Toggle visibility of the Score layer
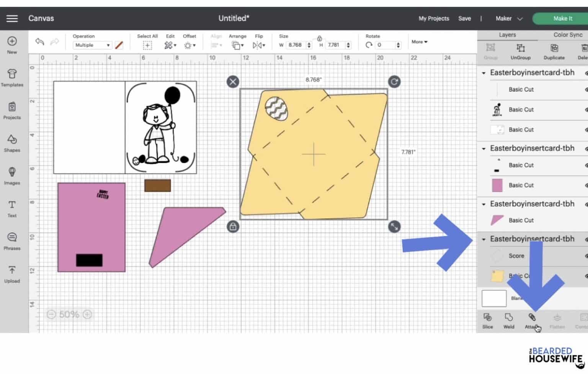The width and height of the screenshot is (588, 374). tap(586, 256)
